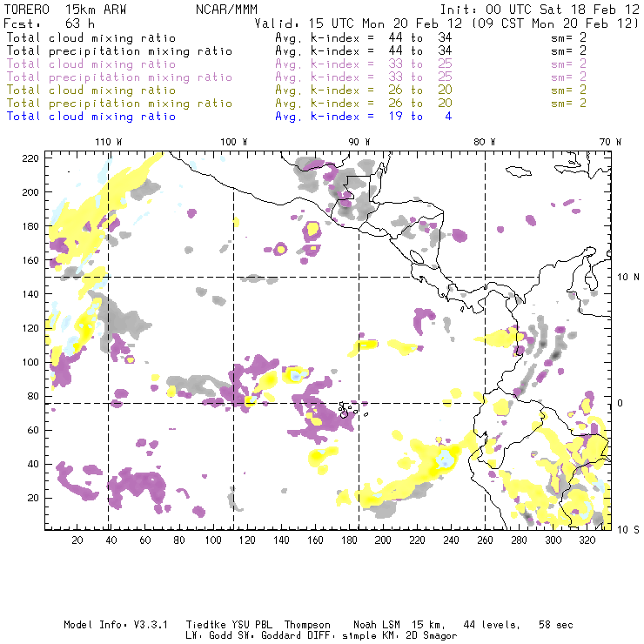This screenshot has width=644, height=644.
Task: Select the '320' tick label on the horizontal axis
Action: [587, 540]
